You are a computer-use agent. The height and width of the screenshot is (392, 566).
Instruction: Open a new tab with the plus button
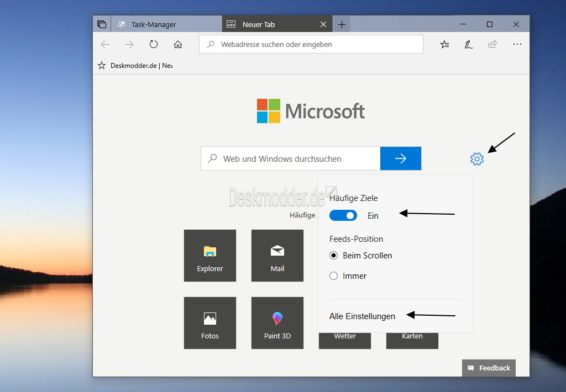[342, 24]
